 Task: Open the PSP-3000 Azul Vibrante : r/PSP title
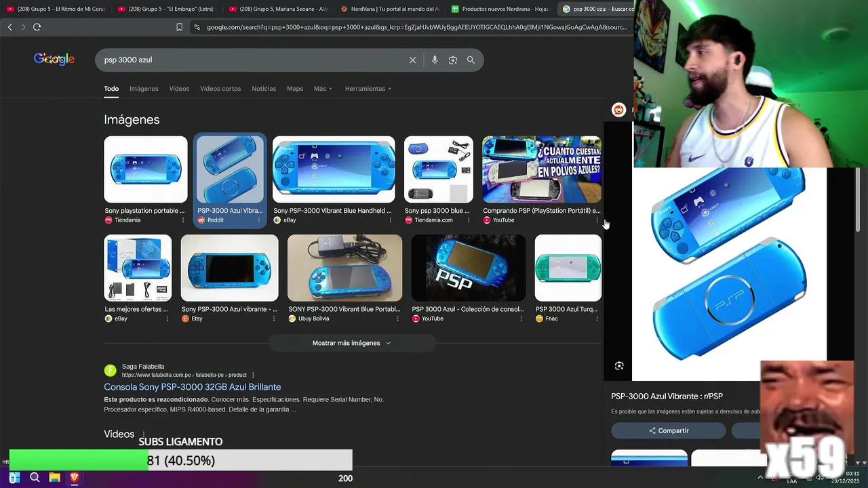667,396
